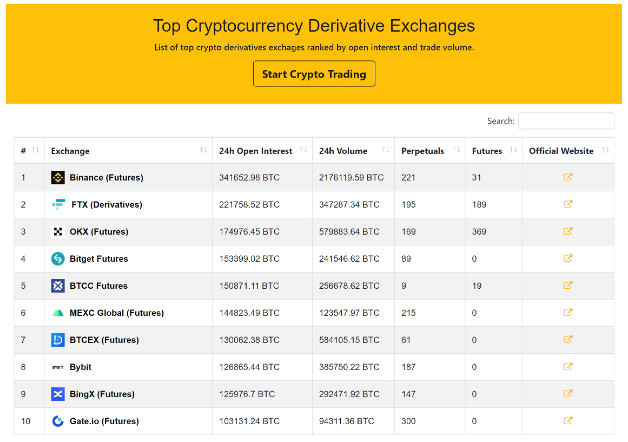The image size is (628, 442).
Task: Open the BTCC Futures exchange name
Action: [x=99, y=286]
